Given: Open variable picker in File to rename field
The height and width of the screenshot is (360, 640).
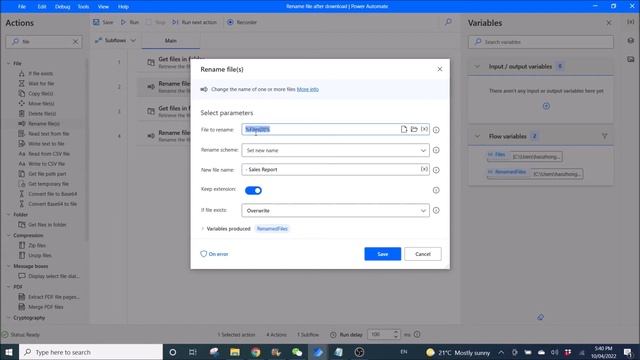Looking at the screenshot, I should [424, 129].
